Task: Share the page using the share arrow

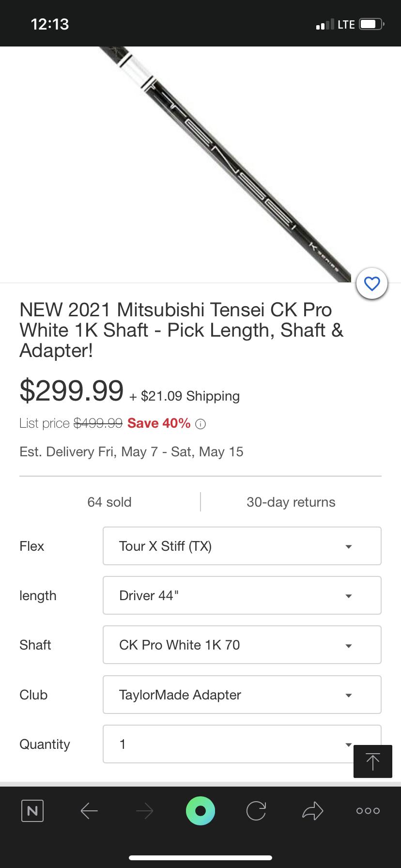Action: pyautogui.click(x=312, y=810)
